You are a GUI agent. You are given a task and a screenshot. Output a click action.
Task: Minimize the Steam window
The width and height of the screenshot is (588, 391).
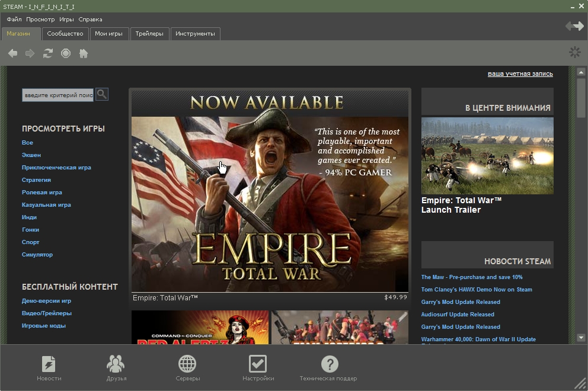(573, 7)
